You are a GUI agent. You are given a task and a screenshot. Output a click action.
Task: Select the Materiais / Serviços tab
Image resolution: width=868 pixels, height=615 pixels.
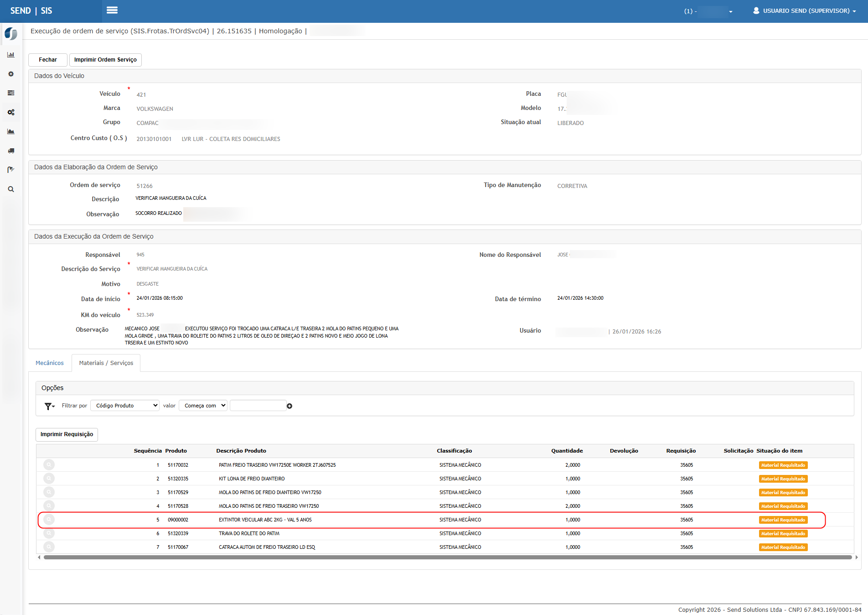click(106, 363)
